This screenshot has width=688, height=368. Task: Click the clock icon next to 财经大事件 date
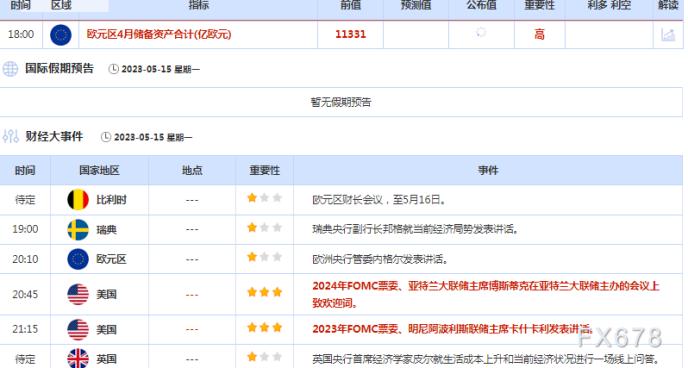tap(106, 137)
